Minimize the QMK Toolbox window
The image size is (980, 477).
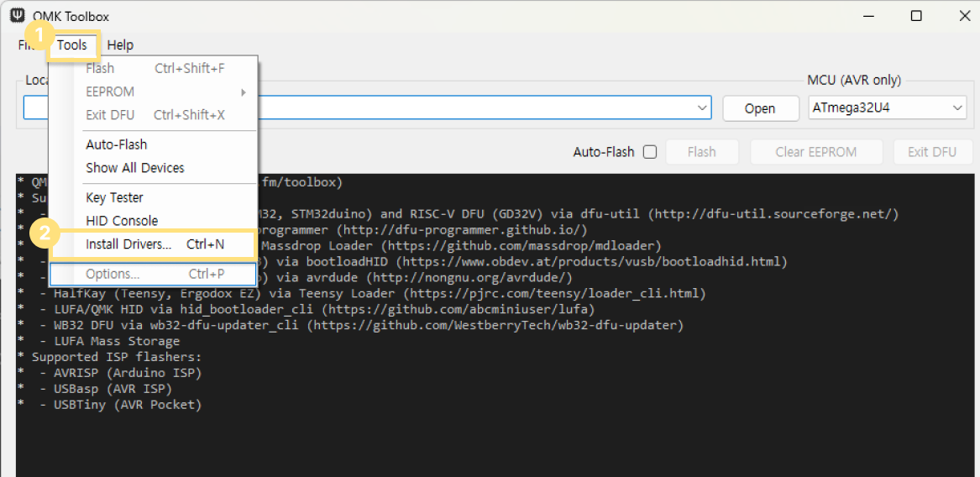(x=871, y=16)
